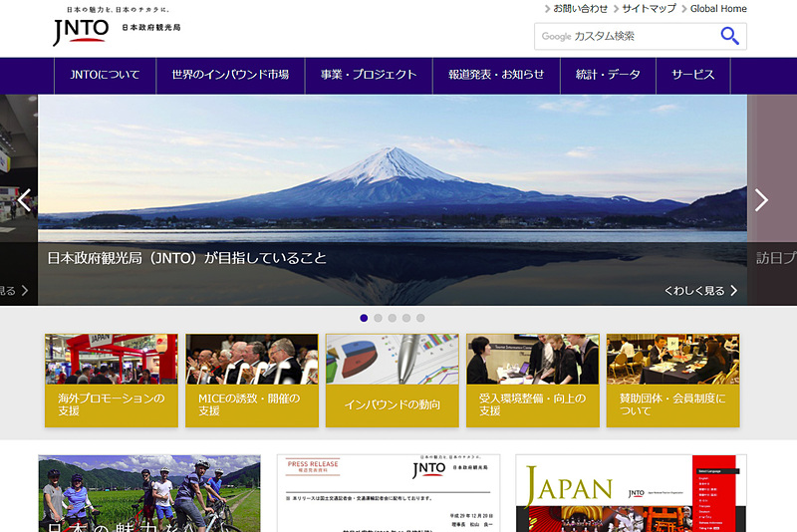Click the Mt. Fuji slide title text
Viewport: 797px width, 532px height.
click(x=187, y=258)
